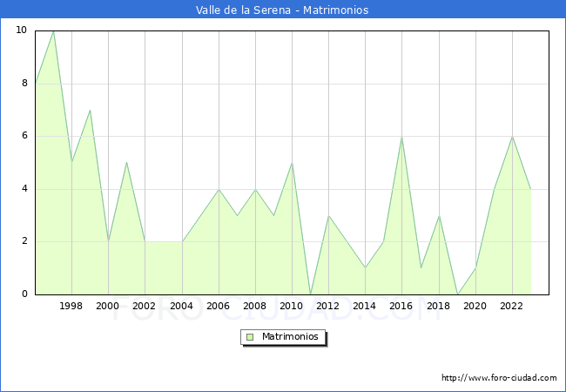Click the x-axis year 1998
Image resolution: width=566 pixels, height=392 pixels.
click(x=71, y=306)
